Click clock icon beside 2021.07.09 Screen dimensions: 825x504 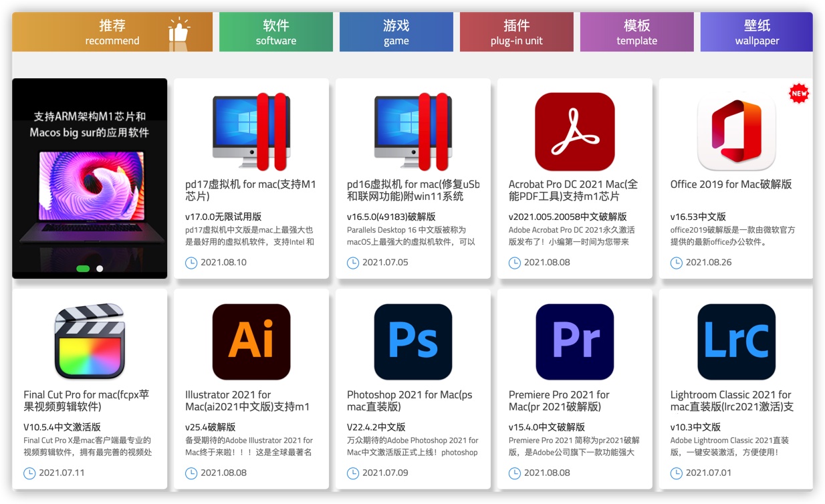[x=353, y=473]
